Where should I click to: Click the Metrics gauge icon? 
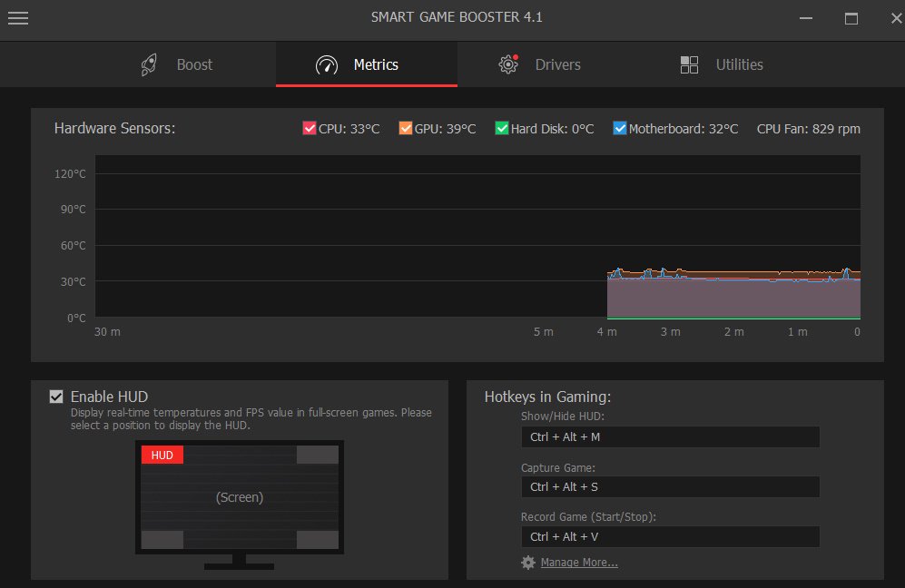tap(326, 65)
